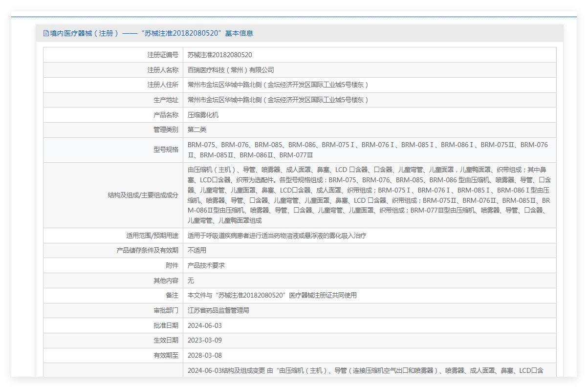Select the label 适用范围/预期用途
This screenshot has width=588, height=388.
coord(152,236)
